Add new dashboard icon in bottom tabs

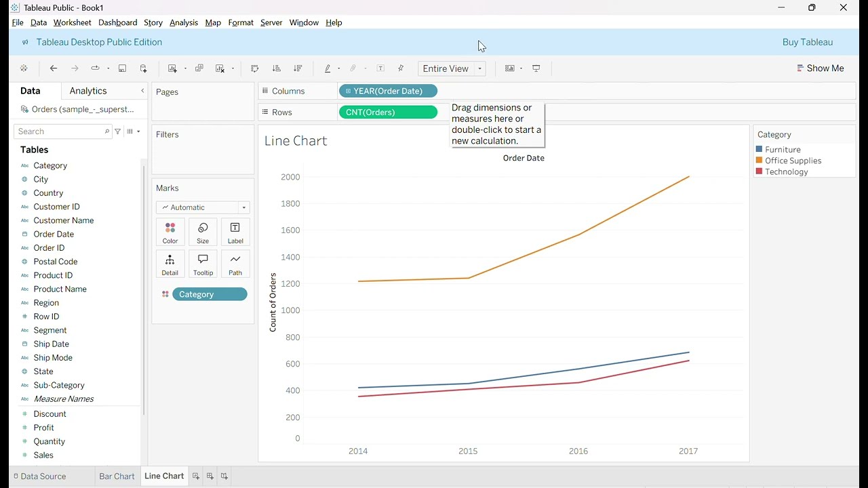(x=210, y=476)
